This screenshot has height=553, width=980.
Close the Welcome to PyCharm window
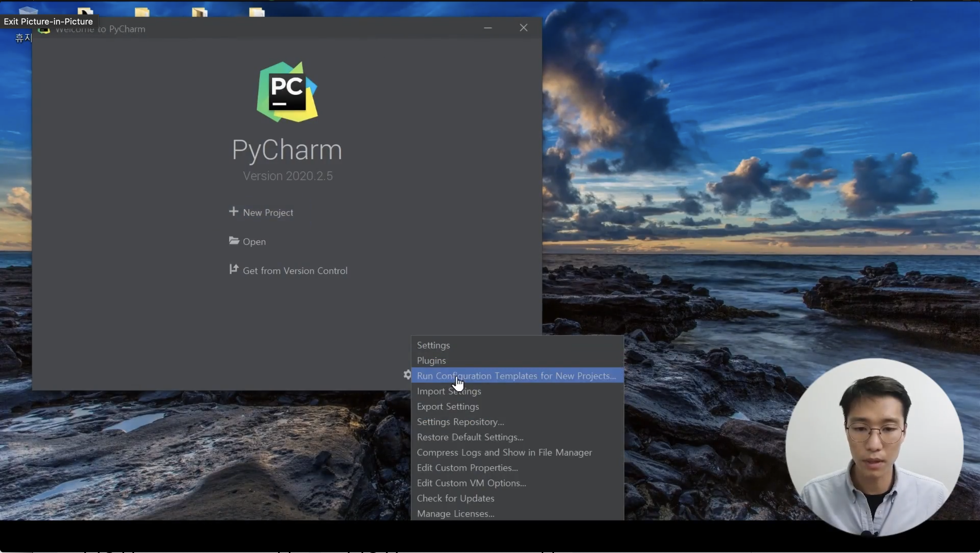click(x=524, y=28)
